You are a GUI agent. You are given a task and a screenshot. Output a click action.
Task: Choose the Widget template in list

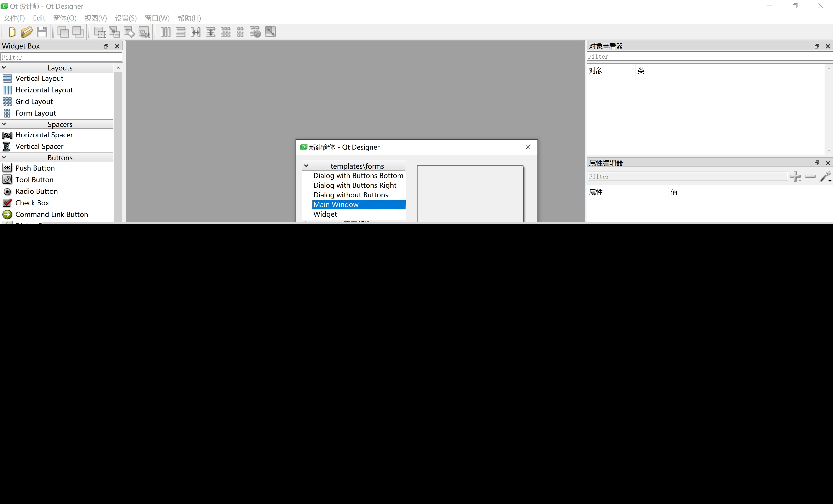tap(325, 214)
